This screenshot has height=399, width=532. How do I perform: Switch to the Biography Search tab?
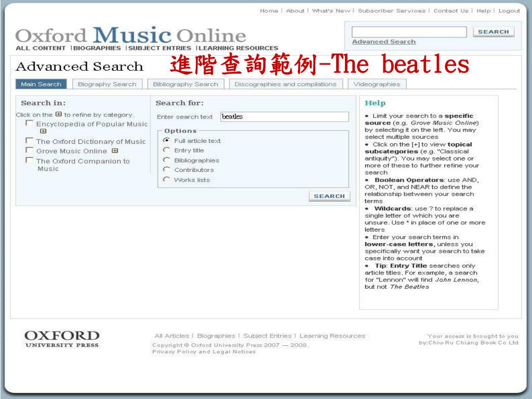click(x=107, y=84)
